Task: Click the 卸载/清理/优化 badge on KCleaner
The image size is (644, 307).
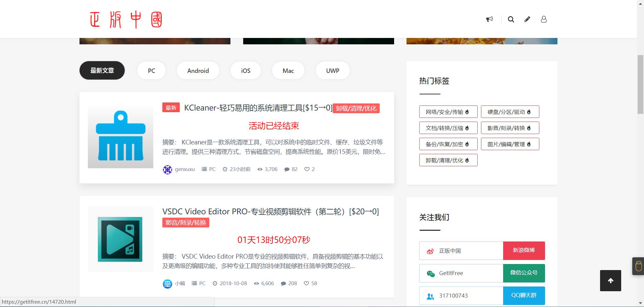Action: (x=356, y=108)
